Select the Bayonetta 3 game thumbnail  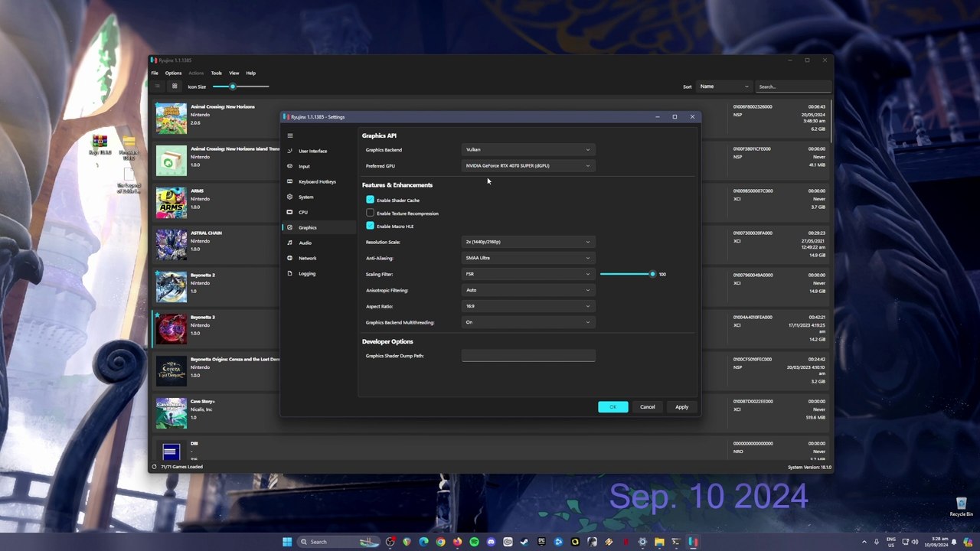171,329
